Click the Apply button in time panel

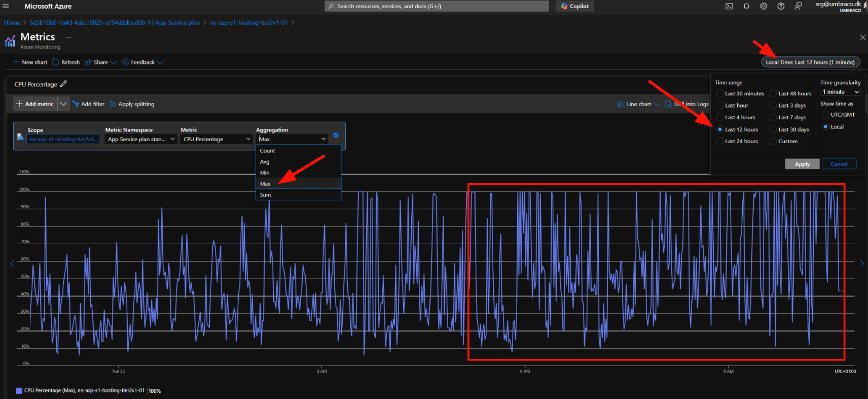click(802, 164)
